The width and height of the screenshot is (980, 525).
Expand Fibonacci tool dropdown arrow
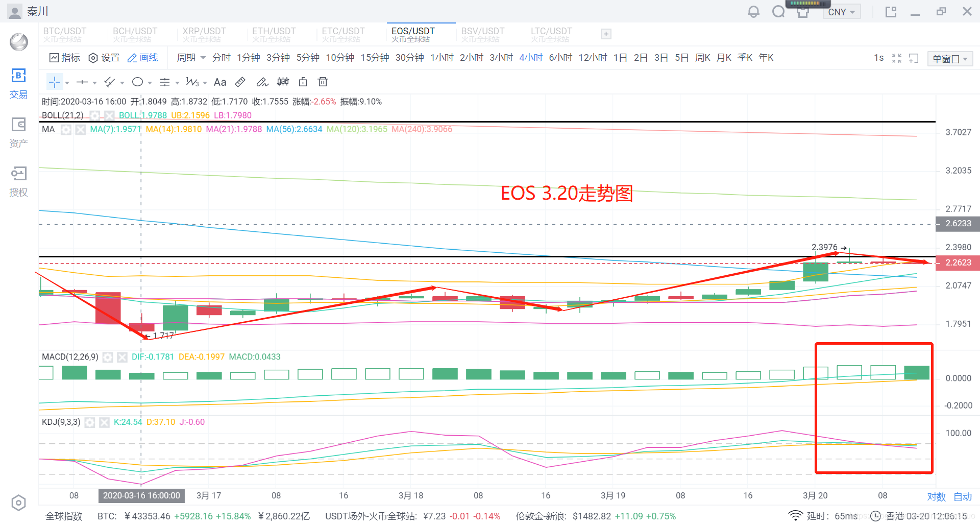tap(177, 83)
